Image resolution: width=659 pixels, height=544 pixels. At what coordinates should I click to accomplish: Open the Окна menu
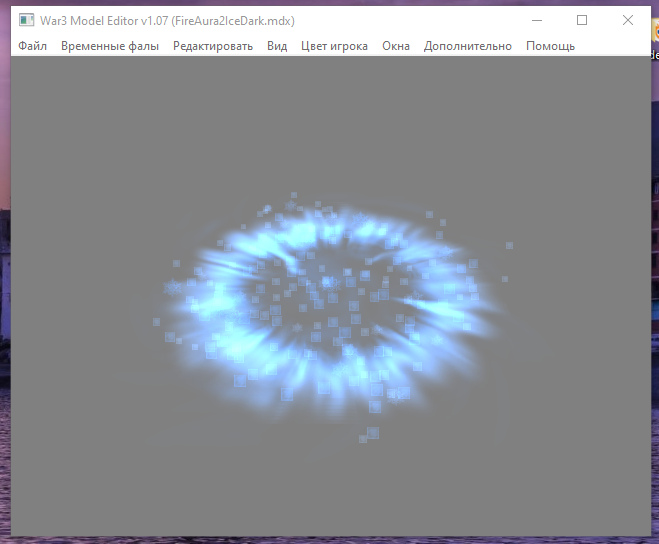coord(396,46)
